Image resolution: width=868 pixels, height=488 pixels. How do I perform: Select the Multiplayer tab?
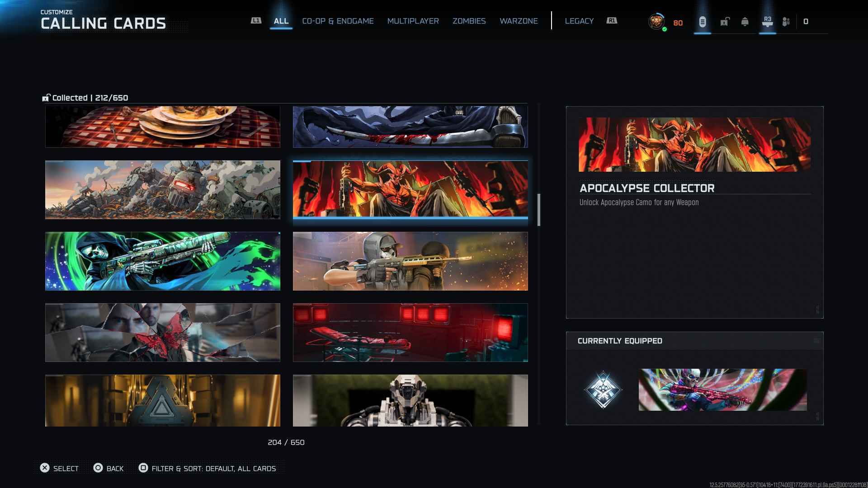click(413, 21)
